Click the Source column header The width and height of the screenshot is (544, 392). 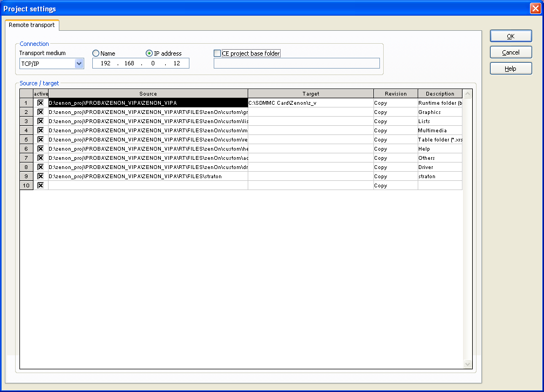(x=148, y=93)
